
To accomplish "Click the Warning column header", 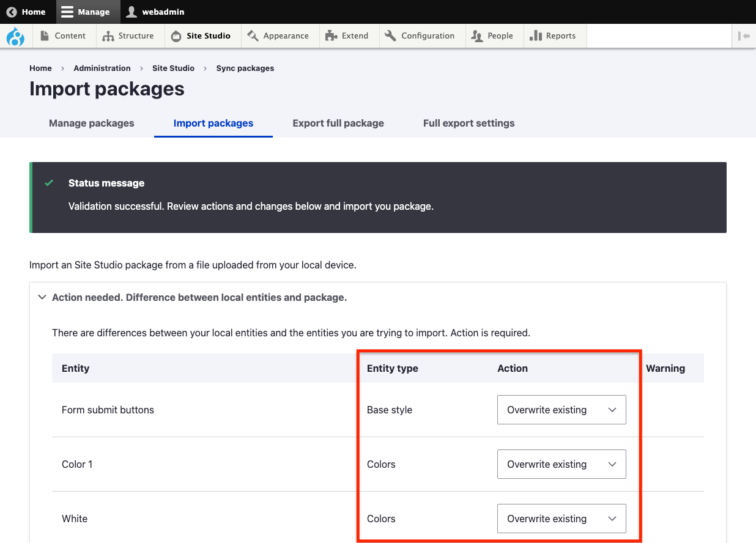I will pos(665,368).
